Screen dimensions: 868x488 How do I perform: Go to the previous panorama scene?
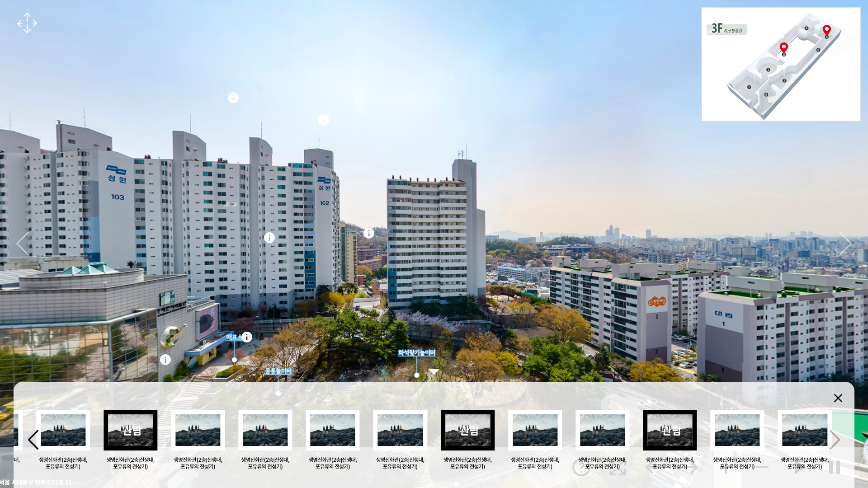(23, 244)
